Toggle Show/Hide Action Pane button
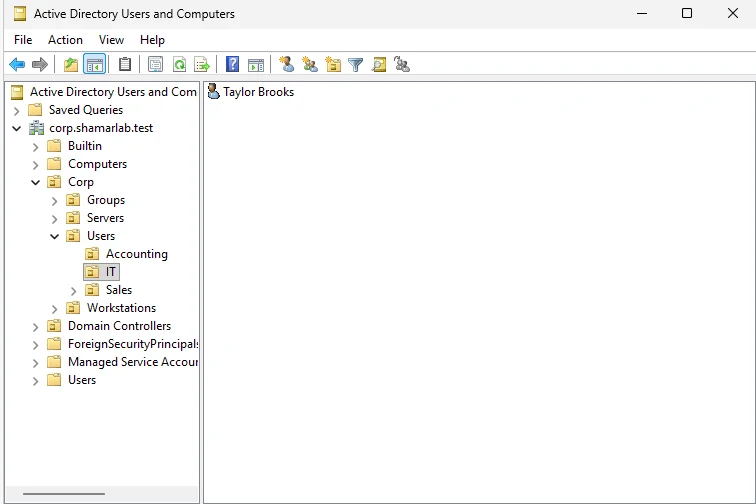 (x=256, y=64)
